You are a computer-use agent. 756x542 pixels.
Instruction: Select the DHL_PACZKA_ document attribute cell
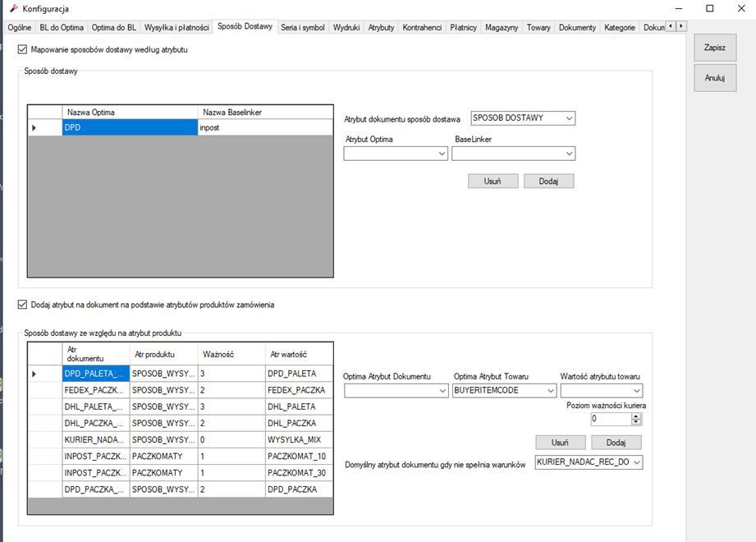click(x=96, y=424)
